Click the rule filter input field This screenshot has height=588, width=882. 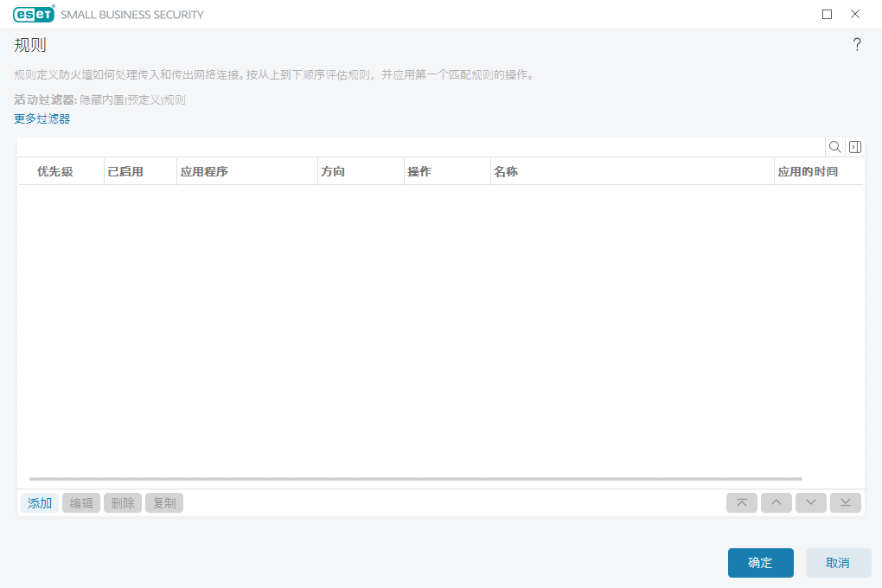[x=415, y=147]
